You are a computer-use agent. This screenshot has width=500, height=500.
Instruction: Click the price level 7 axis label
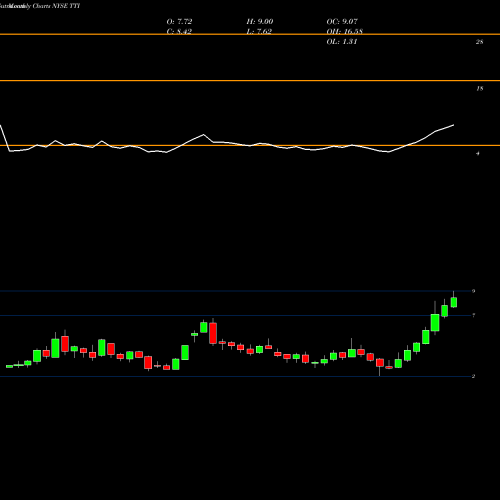point(473,315)
